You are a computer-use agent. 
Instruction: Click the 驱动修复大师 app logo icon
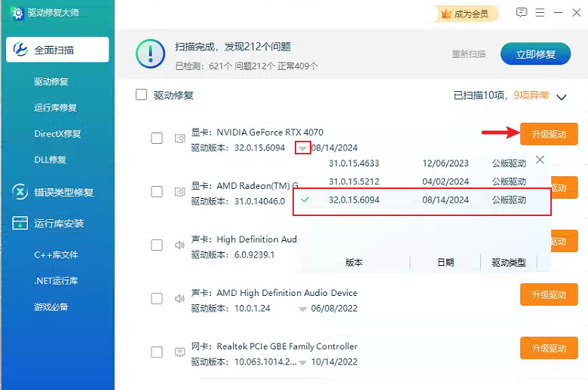click(17, 13)
